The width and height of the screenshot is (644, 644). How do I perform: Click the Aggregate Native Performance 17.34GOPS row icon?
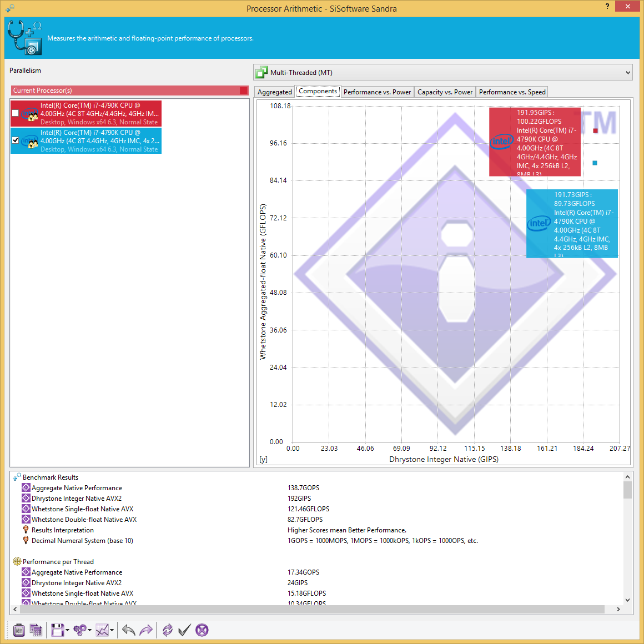26,572
